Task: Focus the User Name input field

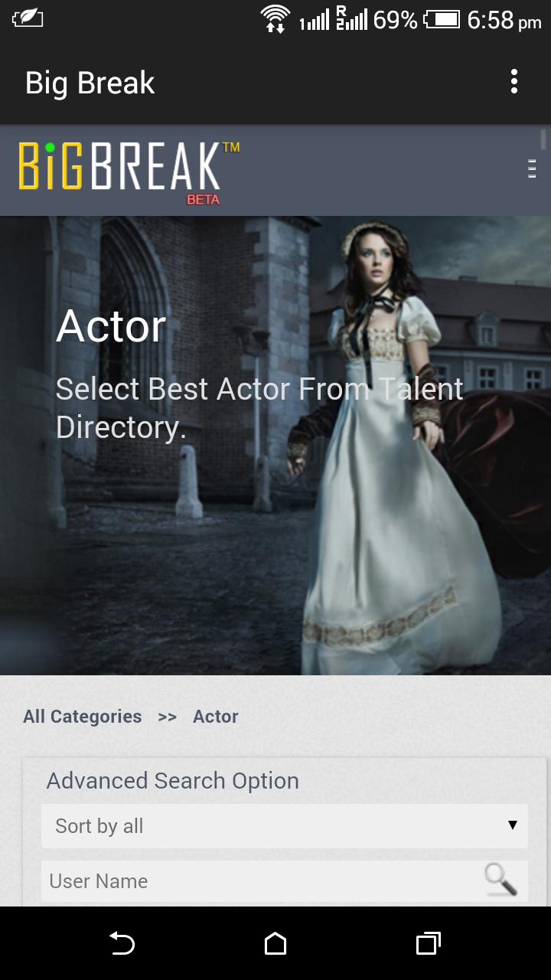Action: [x=260, y=881]
